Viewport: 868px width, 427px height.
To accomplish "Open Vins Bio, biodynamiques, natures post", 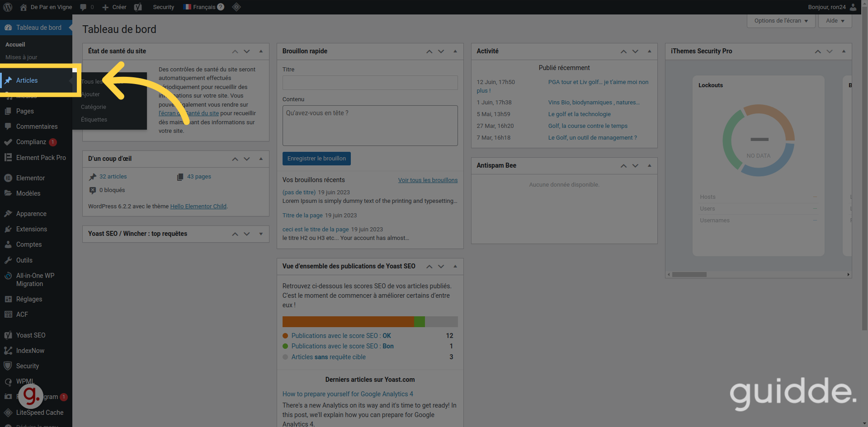I will pyautogui.click(x=594, y=103).
